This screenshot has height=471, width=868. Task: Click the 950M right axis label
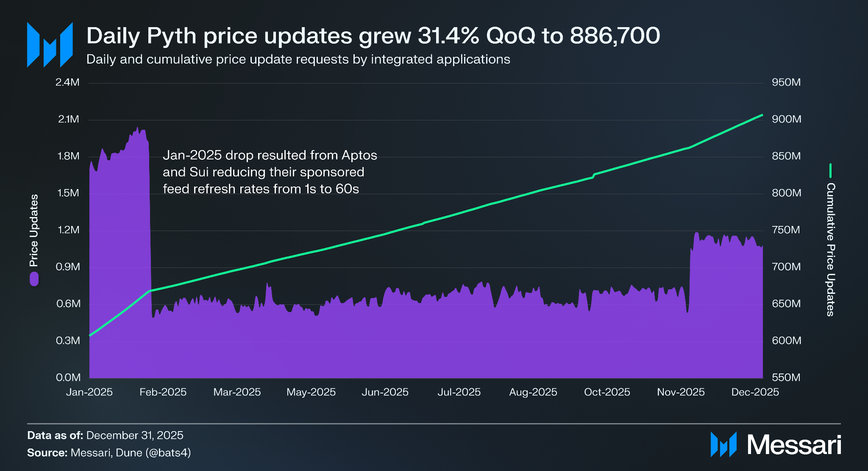point(786,82)
